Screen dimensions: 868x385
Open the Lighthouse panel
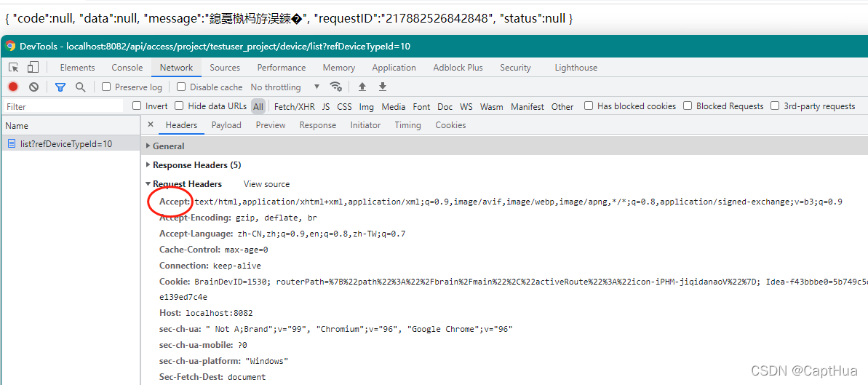pyautogui.click(x=576, y=68)
